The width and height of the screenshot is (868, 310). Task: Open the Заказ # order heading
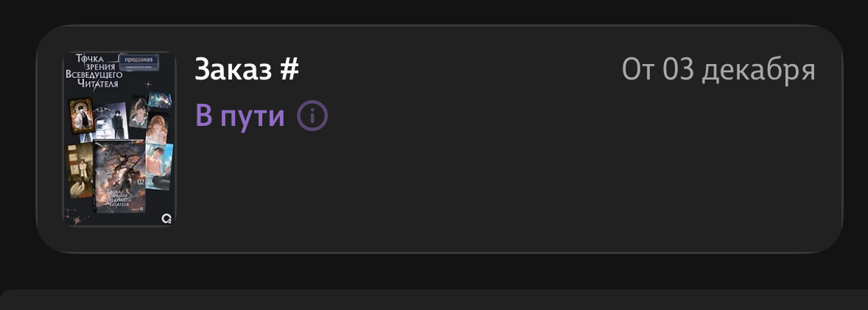tap(246, 70)
